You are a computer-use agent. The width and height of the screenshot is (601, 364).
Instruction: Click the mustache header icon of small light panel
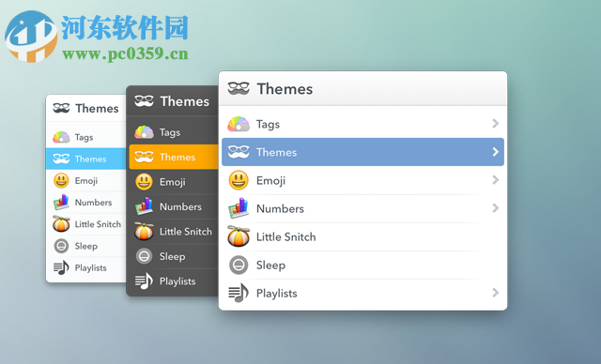tap(61, 108)
